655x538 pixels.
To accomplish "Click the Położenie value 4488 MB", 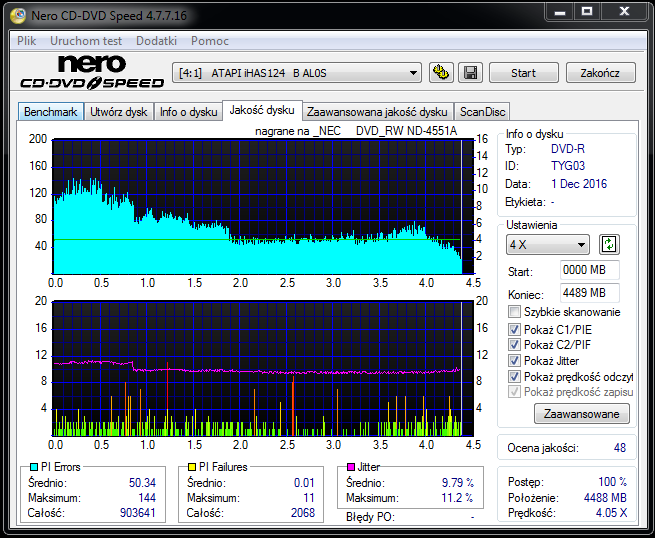I will coord(605,498).
